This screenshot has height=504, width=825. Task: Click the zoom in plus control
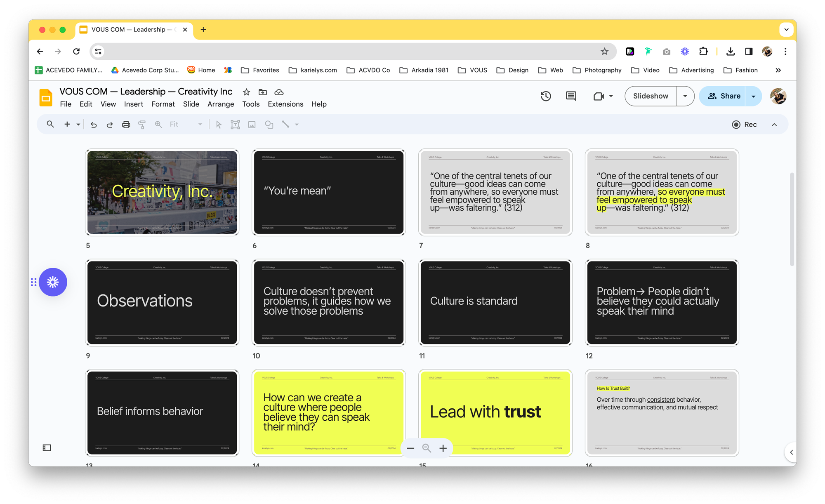(x=443, y=448)
